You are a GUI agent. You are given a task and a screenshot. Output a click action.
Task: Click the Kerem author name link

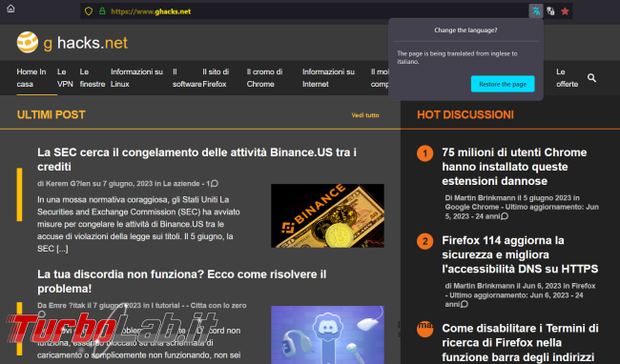[69, 184]
